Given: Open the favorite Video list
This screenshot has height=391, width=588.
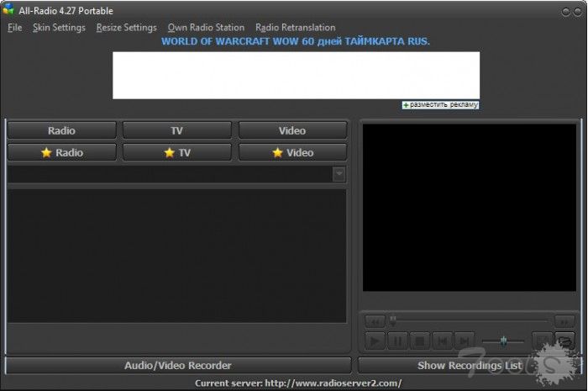Looking at the screenshot, I should pos(292,152).
